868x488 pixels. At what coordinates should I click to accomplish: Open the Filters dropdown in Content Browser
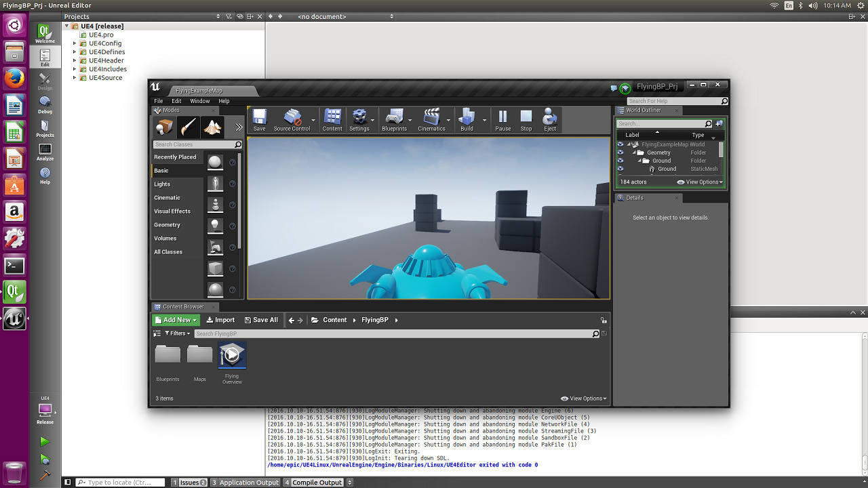click(x=178, y=333)
